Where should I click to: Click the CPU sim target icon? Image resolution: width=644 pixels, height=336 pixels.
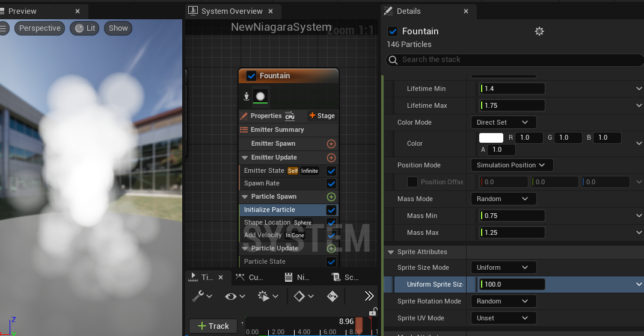click(x=290, y=116)
